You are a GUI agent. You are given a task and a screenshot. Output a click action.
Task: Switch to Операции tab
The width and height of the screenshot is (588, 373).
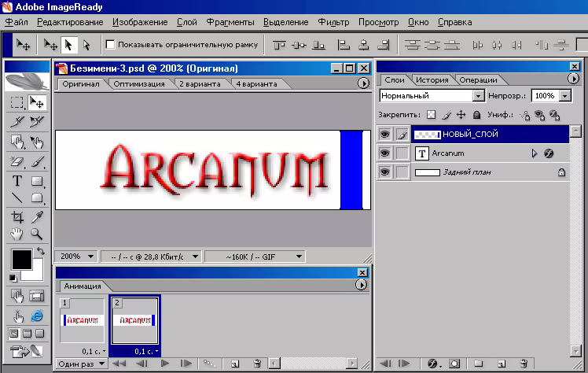(x=478, y=80)
